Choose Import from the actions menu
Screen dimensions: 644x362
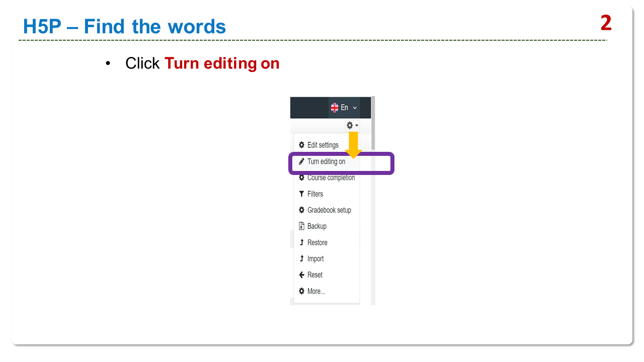pyautogui.click(x=315, y=258)
